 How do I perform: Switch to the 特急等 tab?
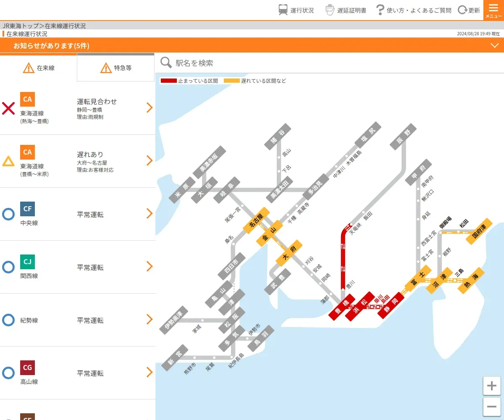coord(116,68)
